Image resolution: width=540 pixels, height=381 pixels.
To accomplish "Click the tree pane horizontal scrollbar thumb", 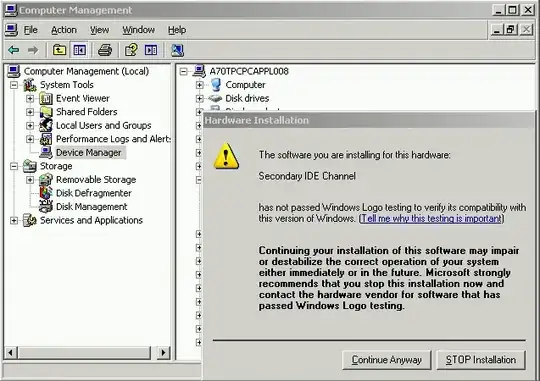I will tap(85, 353).
